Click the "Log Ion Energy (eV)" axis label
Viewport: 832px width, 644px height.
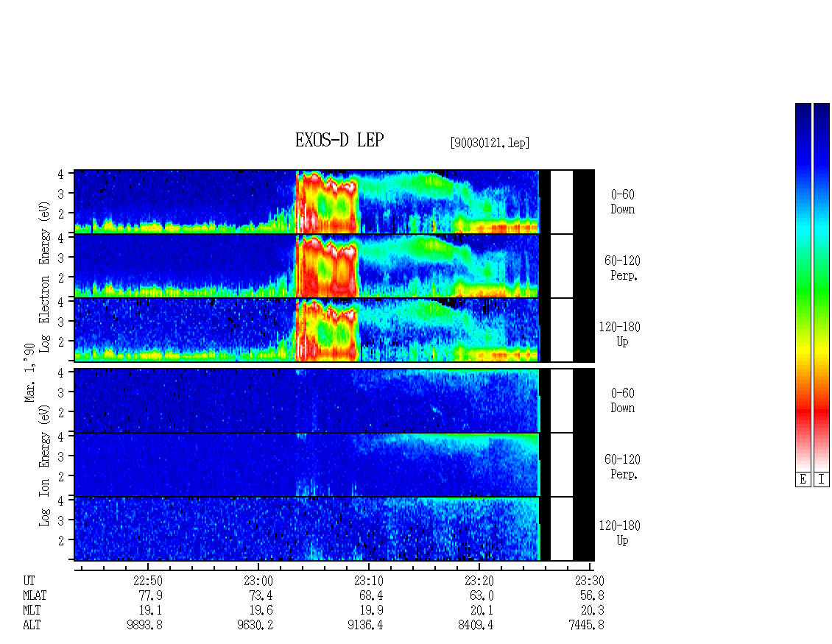point(44,465)
